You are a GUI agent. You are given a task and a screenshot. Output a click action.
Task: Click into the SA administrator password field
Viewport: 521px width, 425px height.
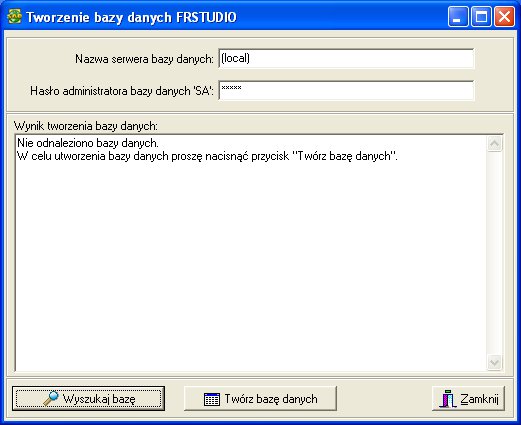(x=346, y=90)
